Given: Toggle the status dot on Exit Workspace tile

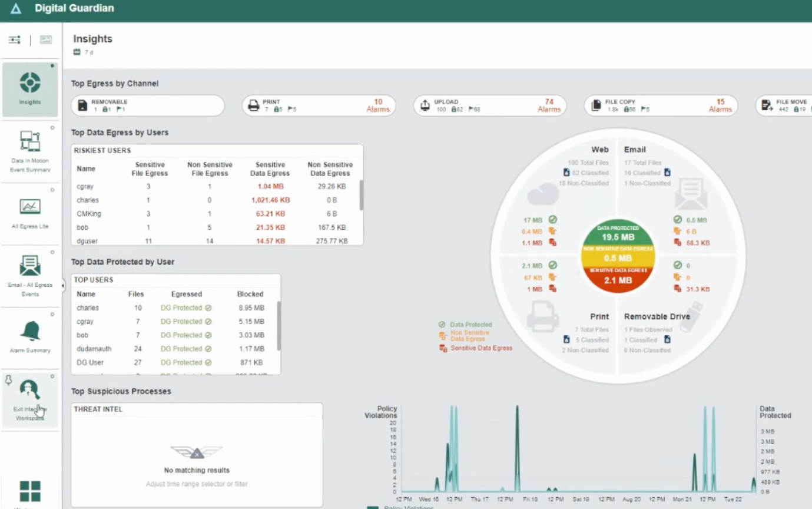Looking at the screenshot, I should [x=52, y=376].
